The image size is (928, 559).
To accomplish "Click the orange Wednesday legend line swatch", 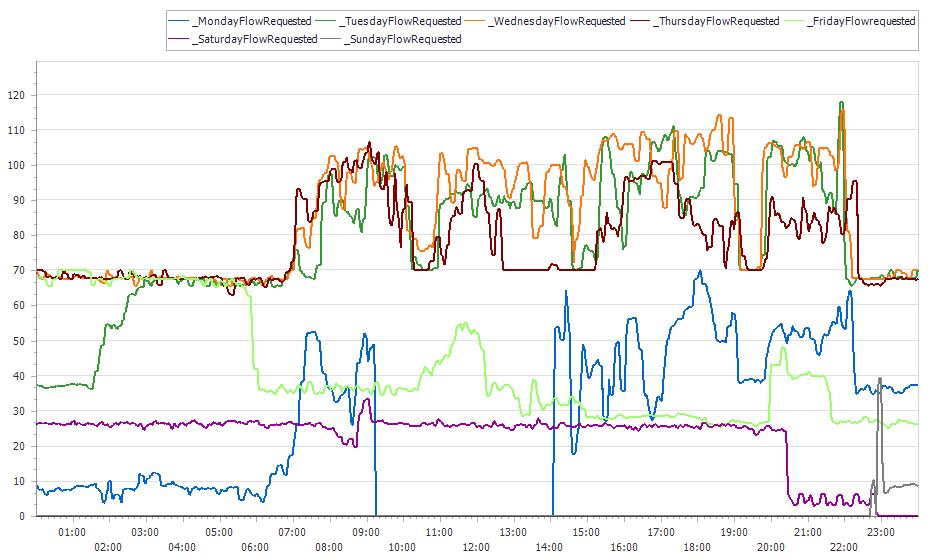I will pyautogui.click(x=475, y=21).
